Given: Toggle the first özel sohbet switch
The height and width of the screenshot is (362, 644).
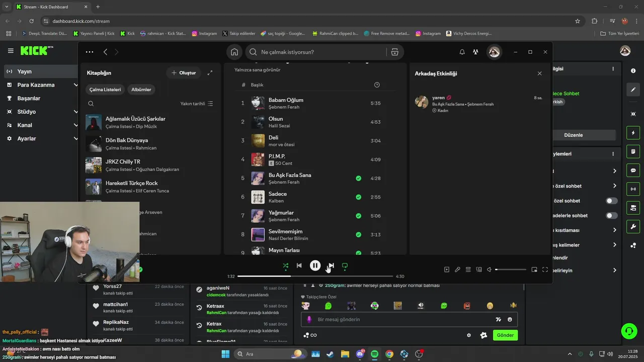Looking at the screenshot, I should coord(611,201).
